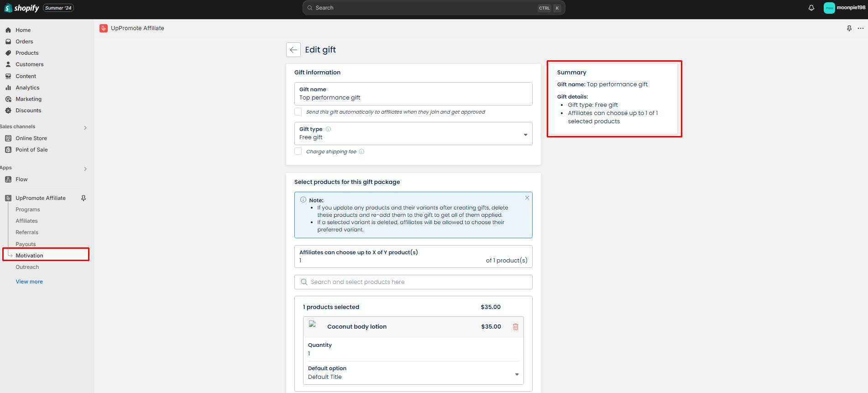The height and width of the screenshot is (393, 868).
Task: Open the Analytics section
Action: click(x=27, y=88)
